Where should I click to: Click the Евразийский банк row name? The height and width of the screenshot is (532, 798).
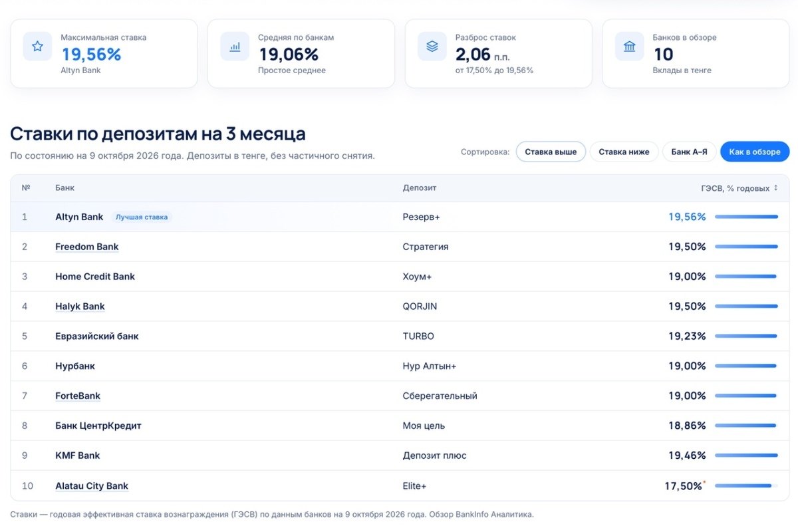97,336
